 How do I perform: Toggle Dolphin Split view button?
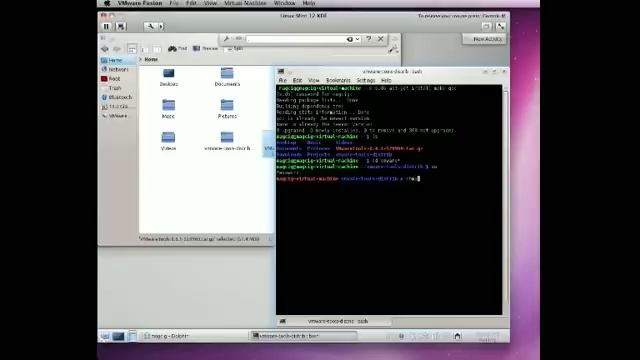click(234, 49)
